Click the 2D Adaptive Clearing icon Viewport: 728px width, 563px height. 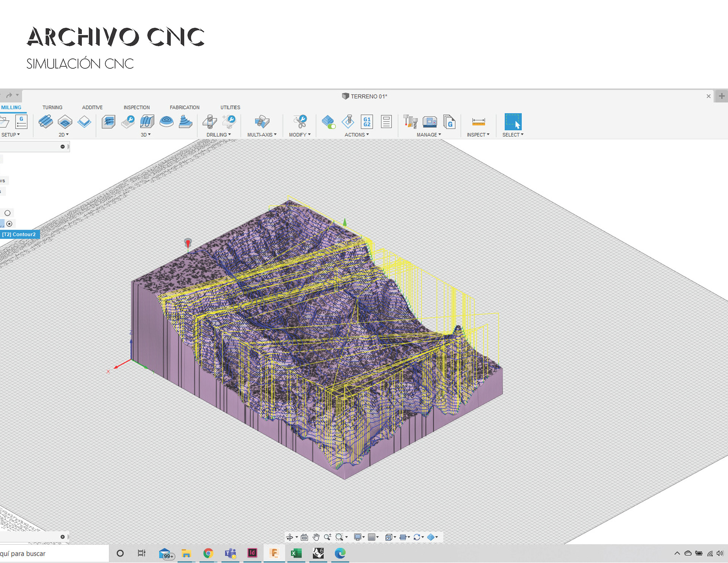point(46,122)
